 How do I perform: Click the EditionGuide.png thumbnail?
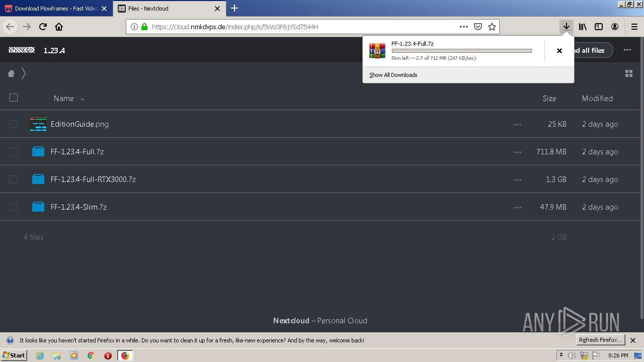pos(38,124)
